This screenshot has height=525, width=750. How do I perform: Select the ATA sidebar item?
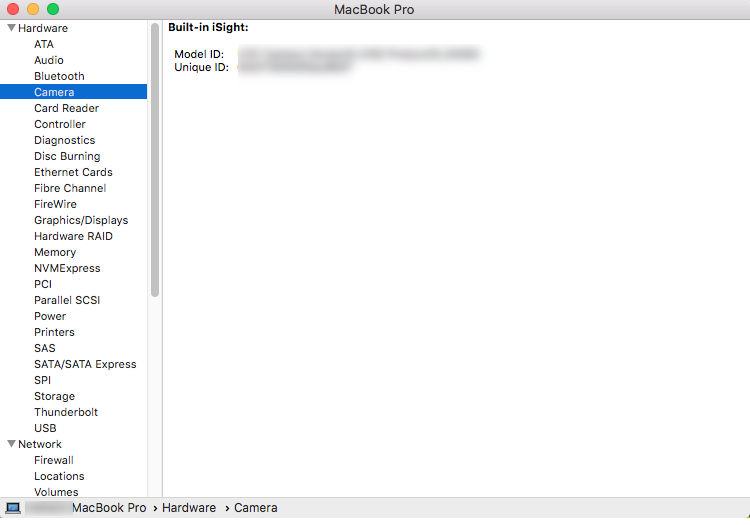pyautogui.click(x=44, y=44)
